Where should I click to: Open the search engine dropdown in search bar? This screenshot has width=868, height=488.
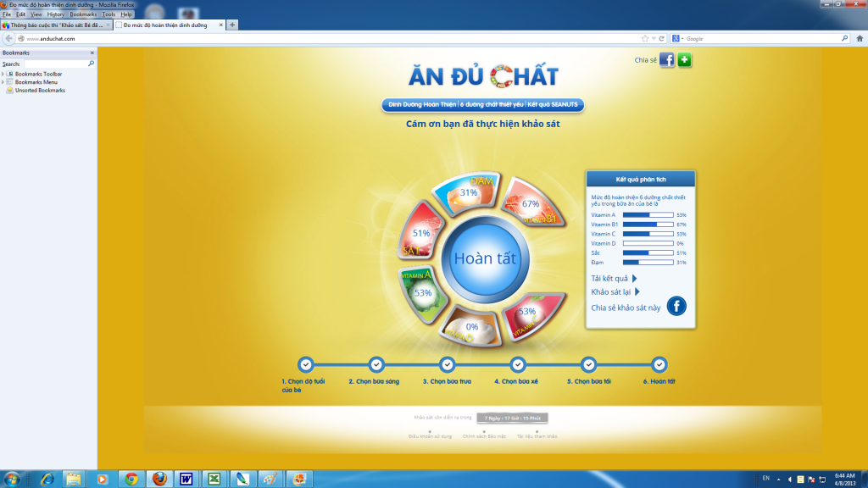pos(677,38)
